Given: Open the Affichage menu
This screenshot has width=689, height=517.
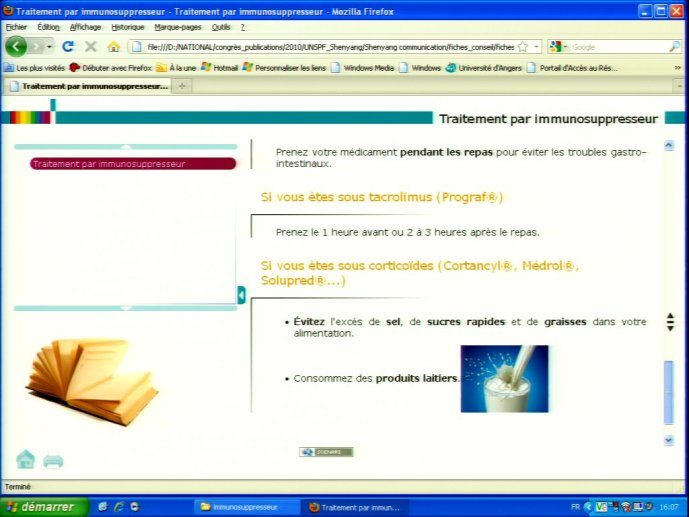Looking at the screenshot, I should pyautogui.click(x=85, y=27).
